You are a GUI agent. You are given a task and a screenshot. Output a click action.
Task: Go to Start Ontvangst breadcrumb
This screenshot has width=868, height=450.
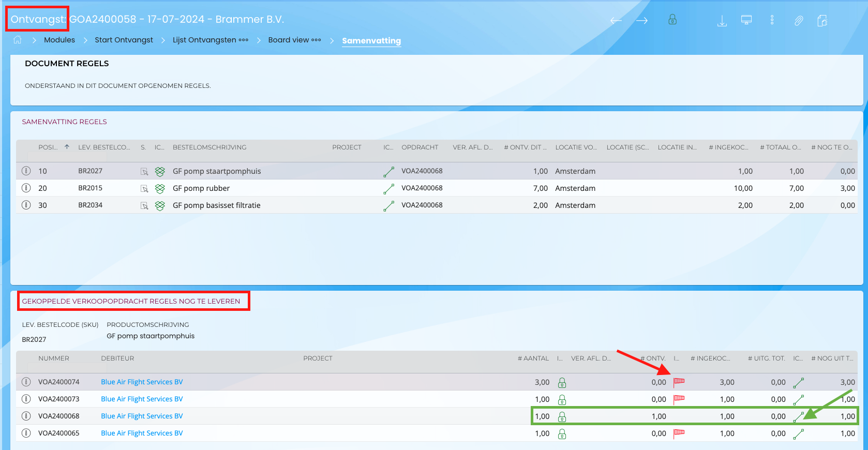tap(124, 40)
